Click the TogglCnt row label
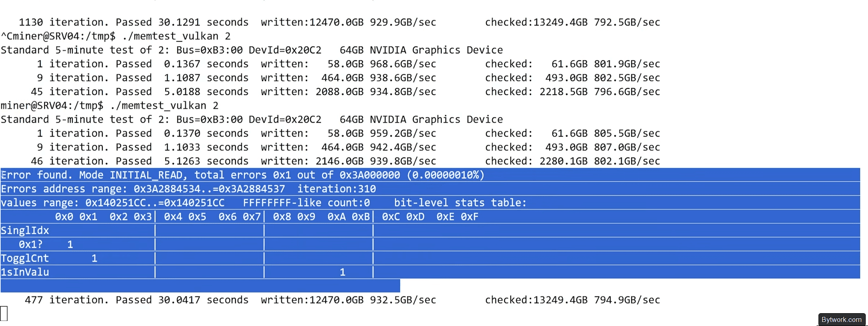868x326 pixels. click(25, 258)
